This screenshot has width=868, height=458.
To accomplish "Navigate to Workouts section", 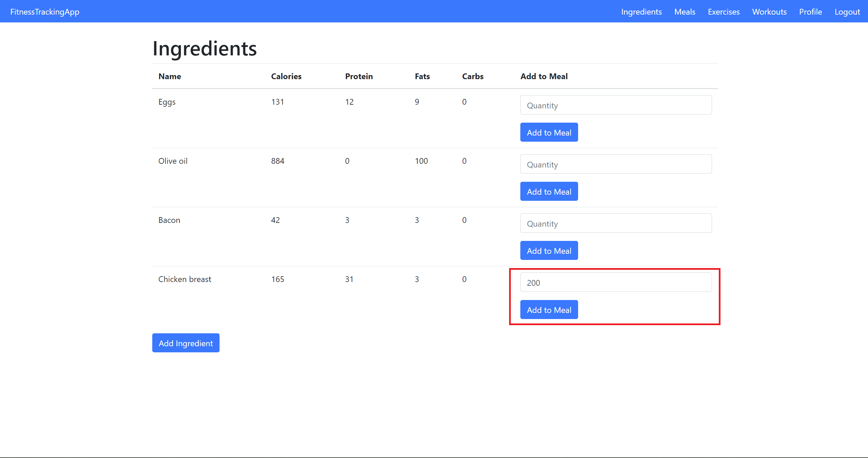I will (769, 12).
